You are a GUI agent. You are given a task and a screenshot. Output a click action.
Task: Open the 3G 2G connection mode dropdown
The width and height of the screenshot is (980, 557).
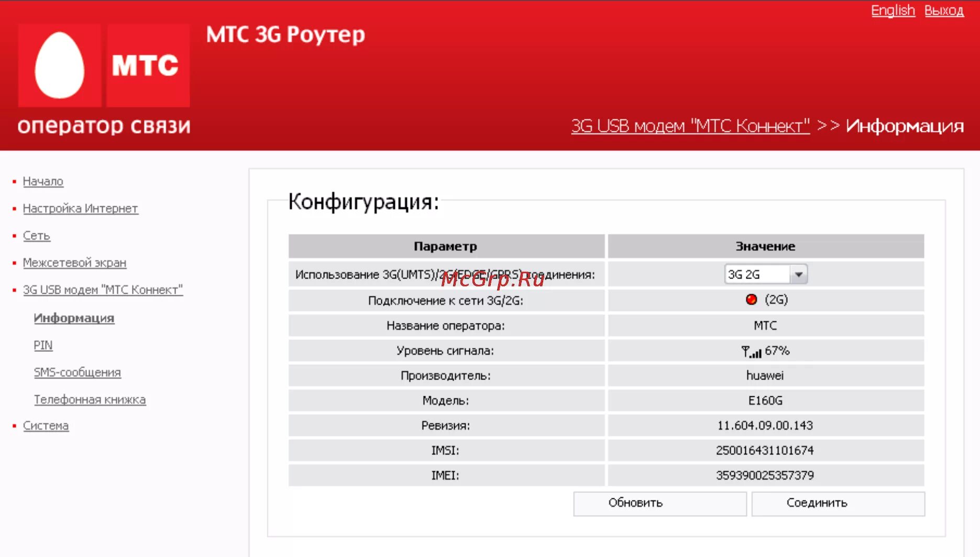[x=766, y=274]
